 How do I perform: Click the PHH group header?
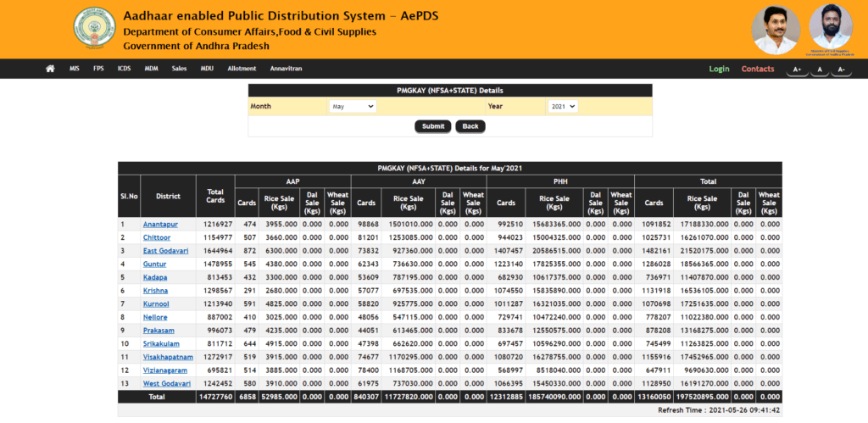(x=560, y=181)
